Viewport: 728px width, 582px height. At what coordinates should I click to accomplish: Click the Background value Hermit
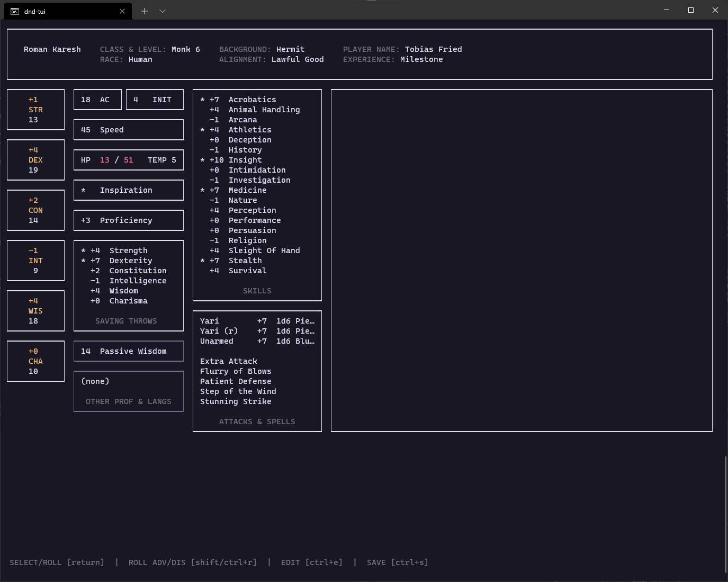(x=291, y=49)
